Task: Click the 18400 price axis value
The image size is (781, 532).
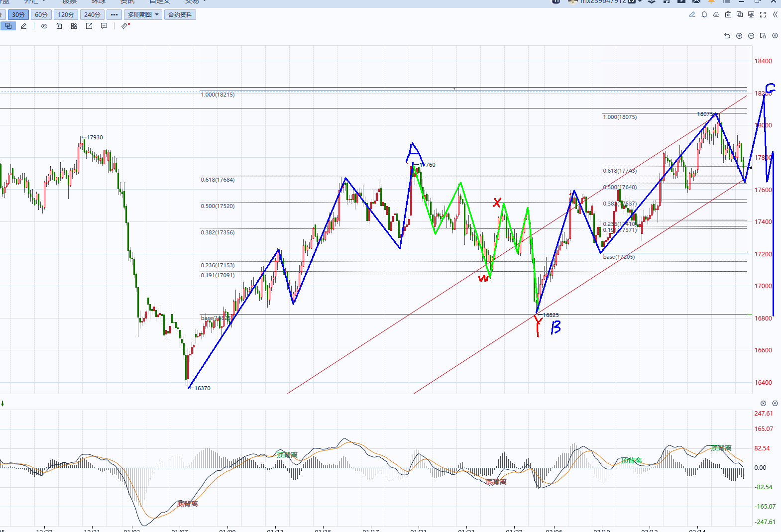Action: [x=763, y=61]
